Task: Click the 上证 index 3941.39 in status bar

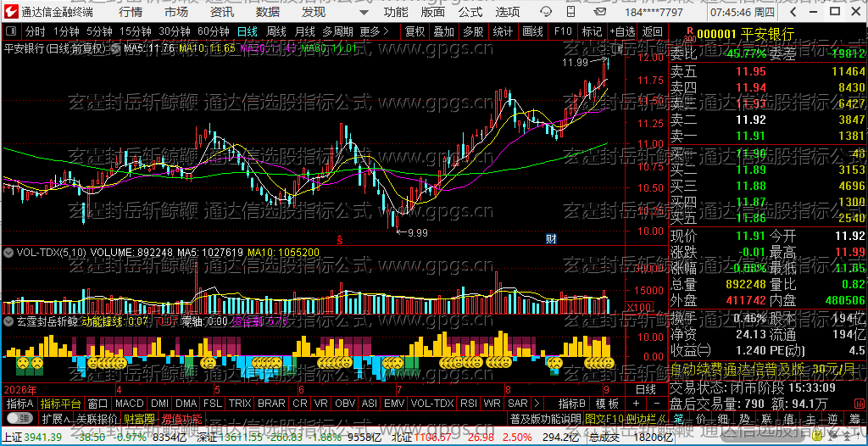Action: (31, 438)
